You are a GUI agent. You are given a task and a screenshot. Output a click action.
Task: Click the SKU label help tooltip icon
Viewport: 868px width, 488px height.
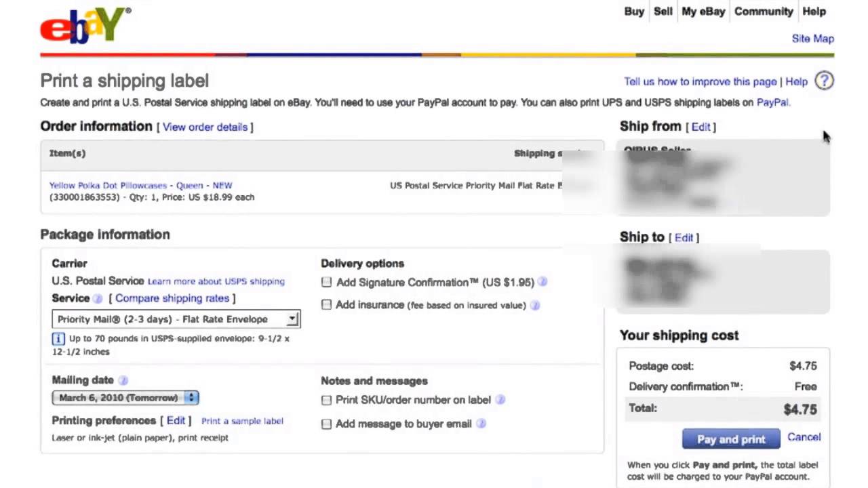[500, 400]
